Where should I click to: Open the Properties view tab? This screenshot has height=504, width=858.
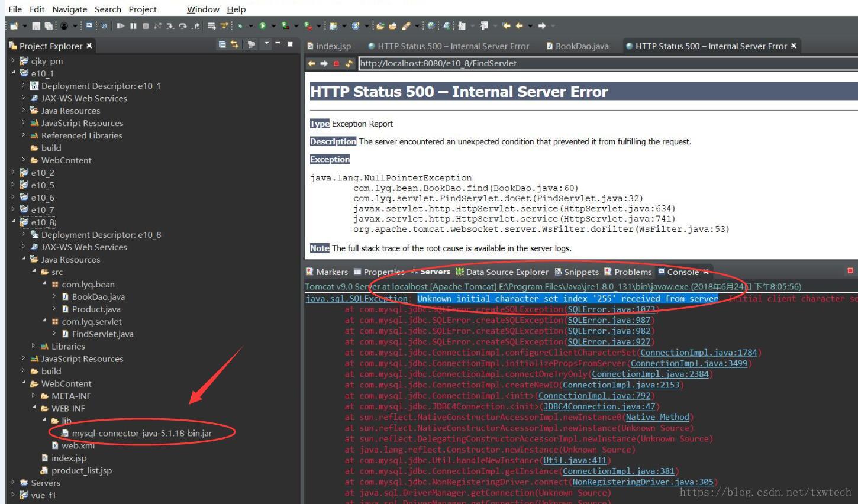pos(379,272)
